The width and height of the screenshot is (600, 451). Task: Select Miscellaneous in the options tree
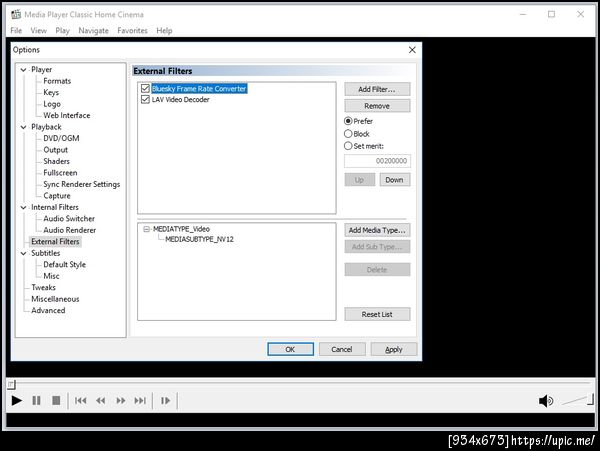[x=55, y=299]
